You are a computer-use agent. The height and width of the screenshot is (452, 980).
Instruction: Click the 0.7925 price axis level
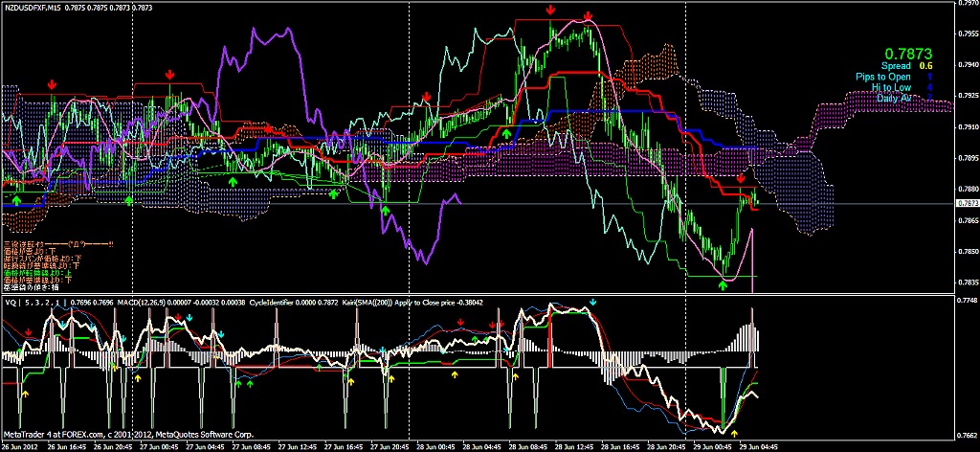968,96
